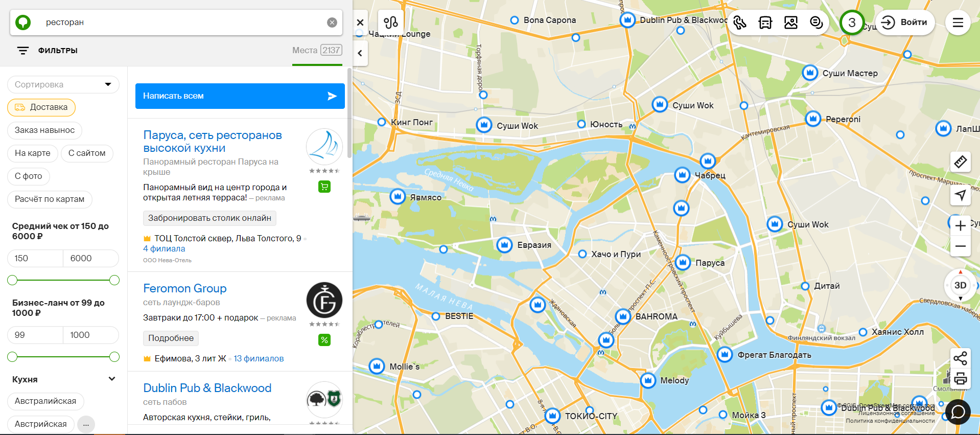Select the ruler measuring tool
The width and height of the screenshot is (980, 435).
[961, 162]
